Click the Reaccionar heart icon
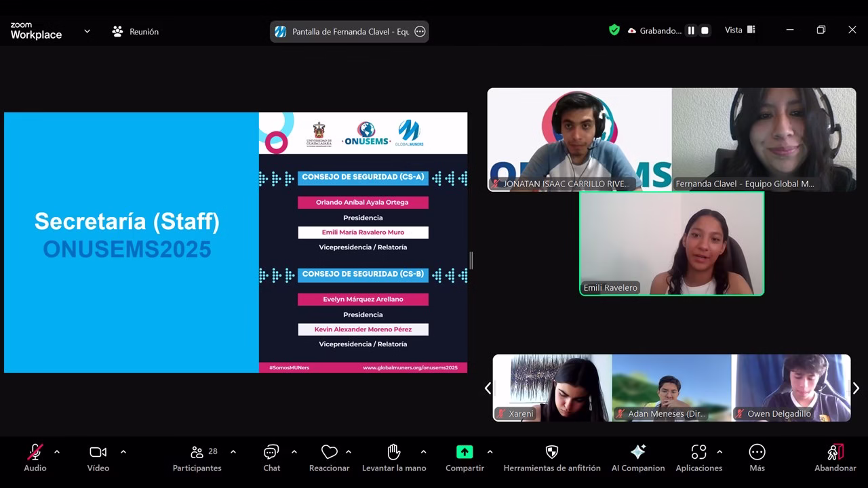The width and height of the screenshot is (868, 488). tap(329, 453)
